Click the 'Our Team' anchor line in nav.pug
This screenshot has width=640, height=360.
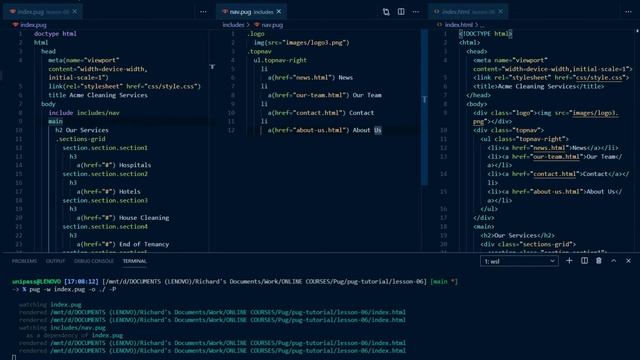point(325,96)
